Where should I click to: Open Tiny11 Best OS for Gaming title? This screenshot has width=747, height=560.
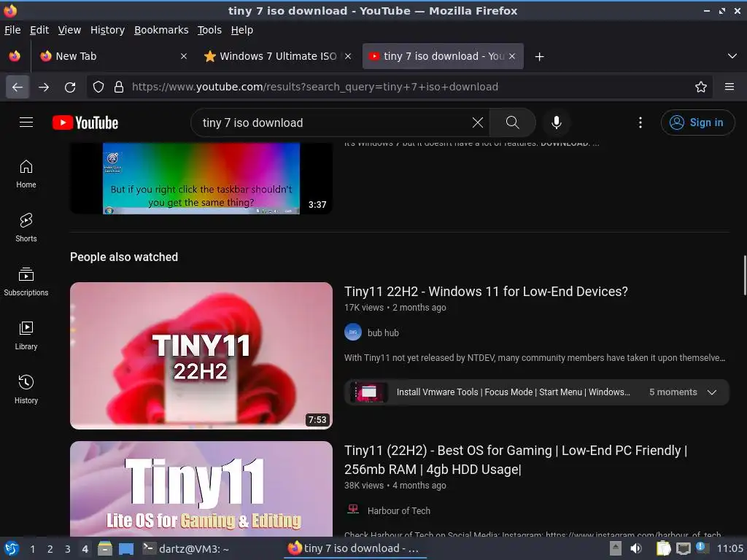point(516,459)
